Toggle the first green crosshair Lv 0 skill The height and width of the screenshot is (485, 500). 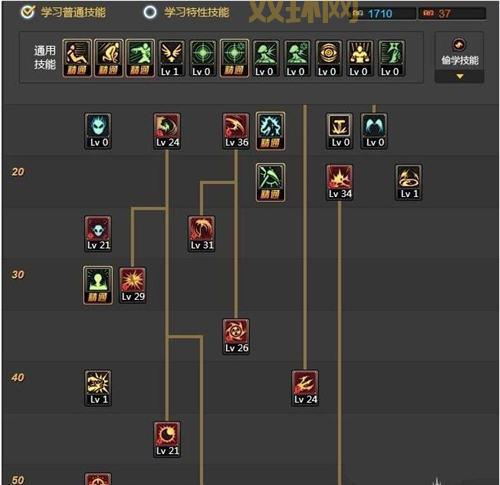(203, 58)
